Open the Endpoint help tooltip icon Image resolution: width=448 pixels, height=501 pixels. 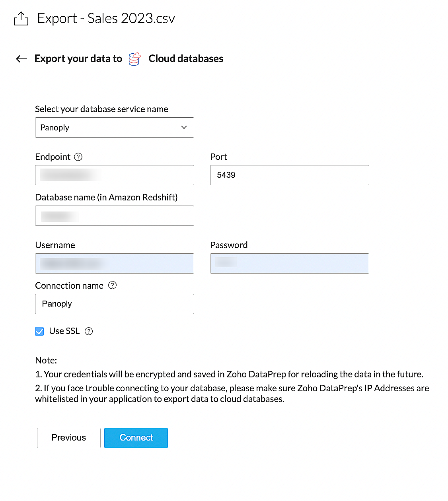click(x=78, y=157)
